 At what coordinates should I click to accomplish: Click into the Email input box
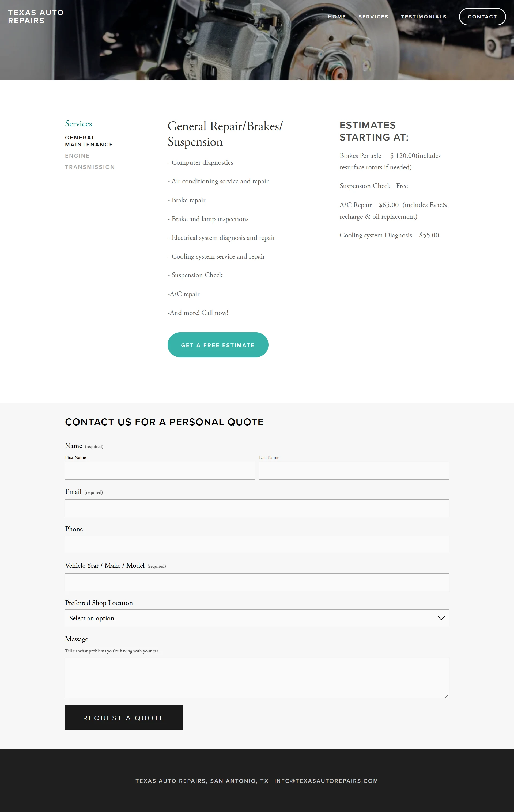click(x=257, y=508)
